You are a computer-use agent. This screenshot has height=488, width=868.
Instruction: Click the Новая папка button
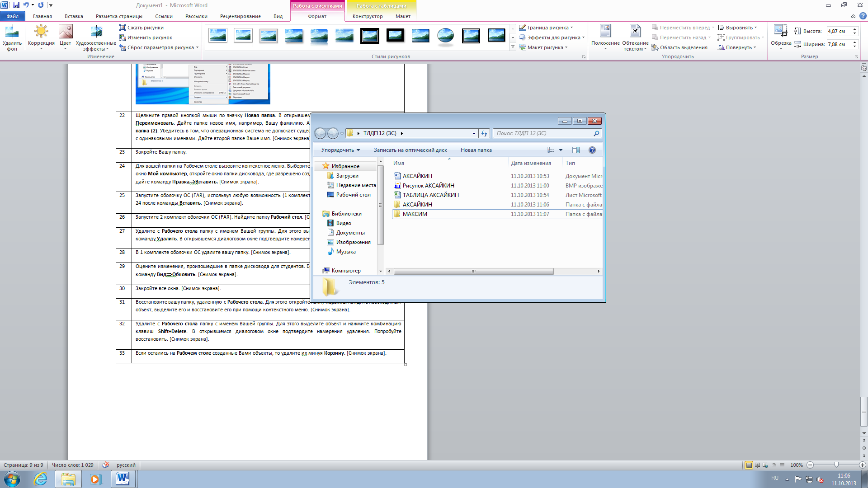476,150
